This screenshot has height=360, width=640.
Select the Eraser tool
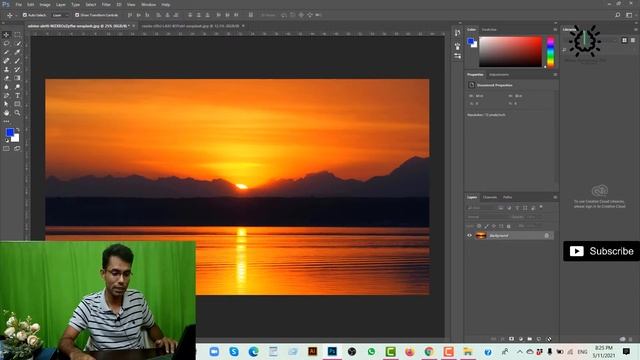(6, 78)
